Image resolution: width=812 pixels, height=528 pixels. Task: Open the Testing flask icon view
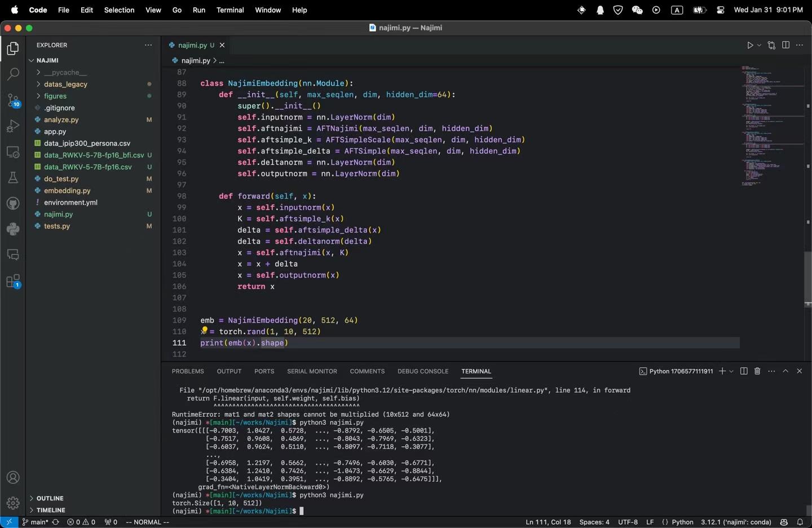(13, 178)
